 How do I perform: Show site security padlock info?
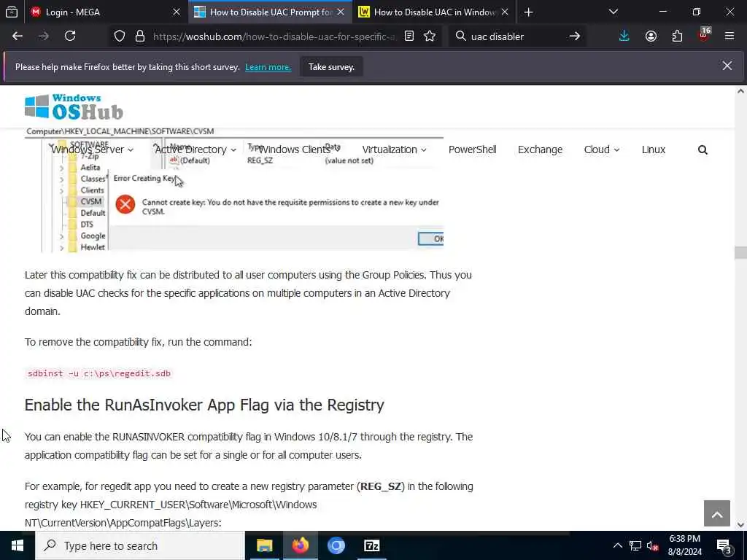point(140,36)
